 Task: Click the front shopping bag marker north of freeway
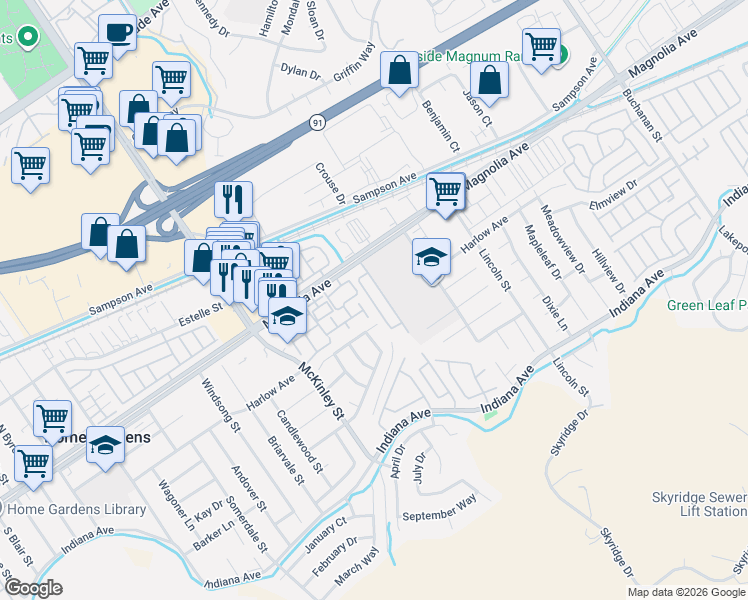[177, 139]
